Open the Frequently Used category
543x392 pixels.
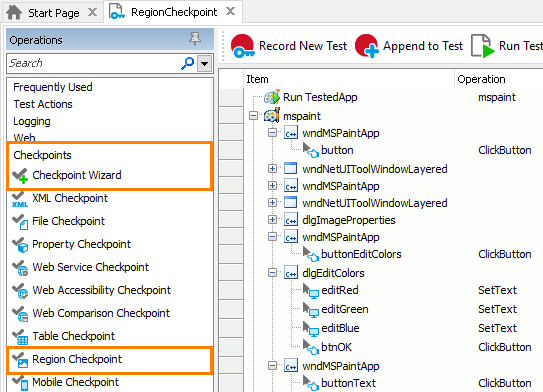point(53,87)
